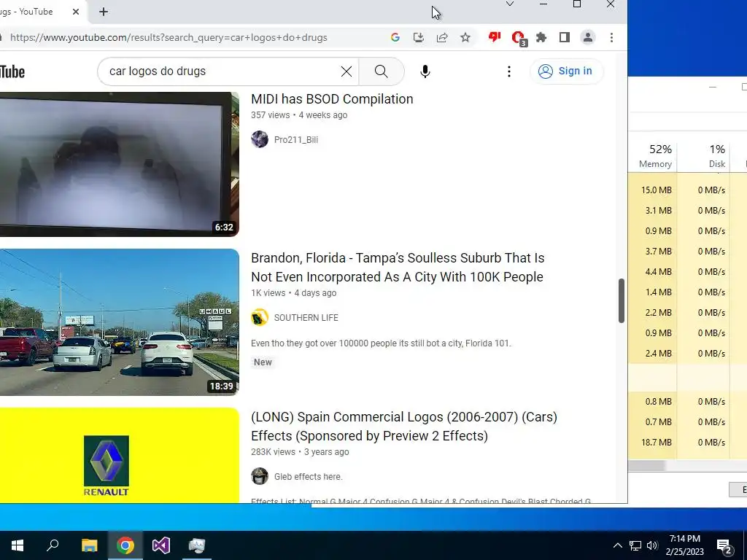Open the clock showing 7:14 PM
This screenshot has width=747, height=560.
684,545
